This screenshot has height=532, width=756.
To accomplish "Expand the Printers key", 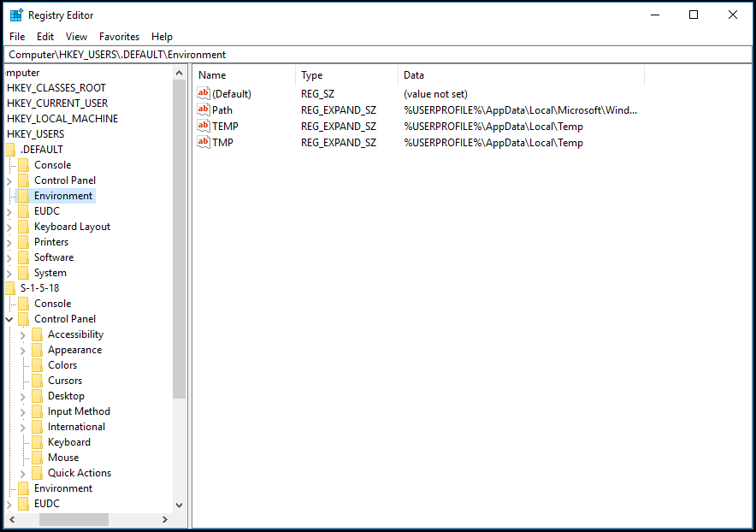I will 9,243.
